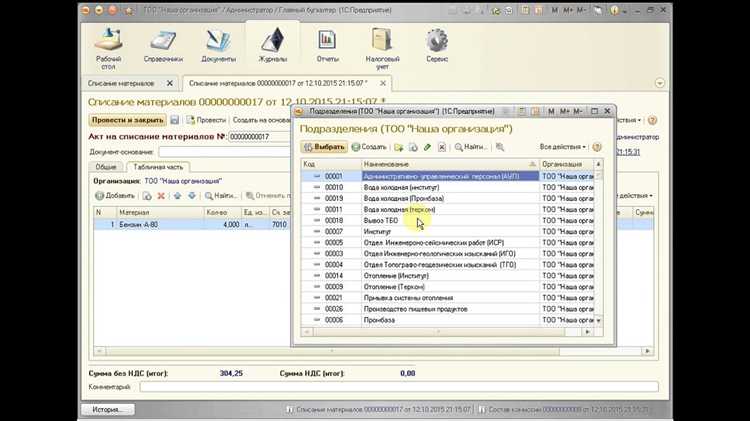Sort by the Наименование column header
The height and width of the screenshot is (421, 750).
tap(450, 164)
